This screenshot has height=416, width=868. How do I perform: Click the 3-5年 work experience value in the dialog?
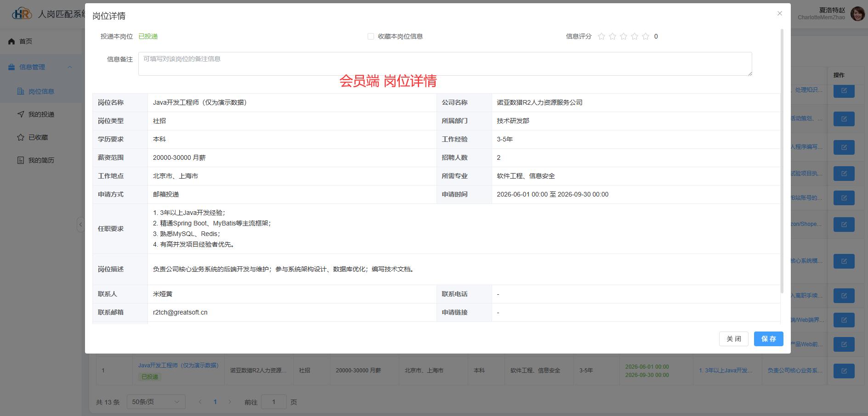click(505, 139)
